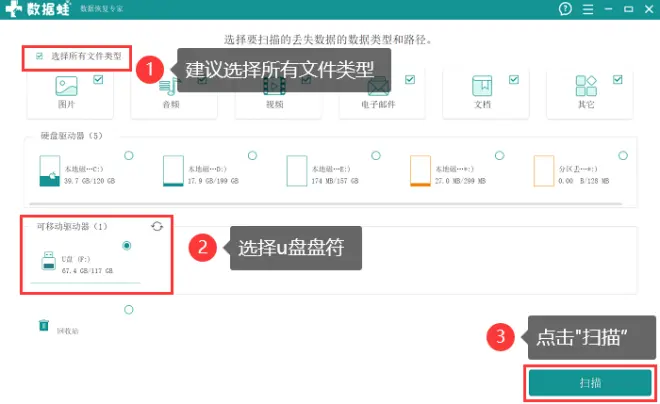Viewport: 660px width, 404px height.
Task: Click the 图片 file type icon
Action: click(67, 87)
